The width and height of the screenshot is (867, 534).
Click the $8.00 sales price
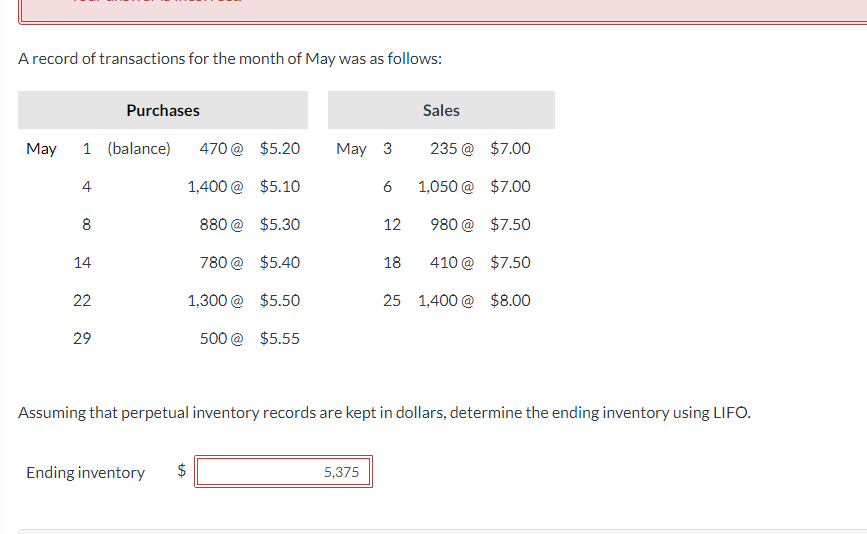point(510,301)
